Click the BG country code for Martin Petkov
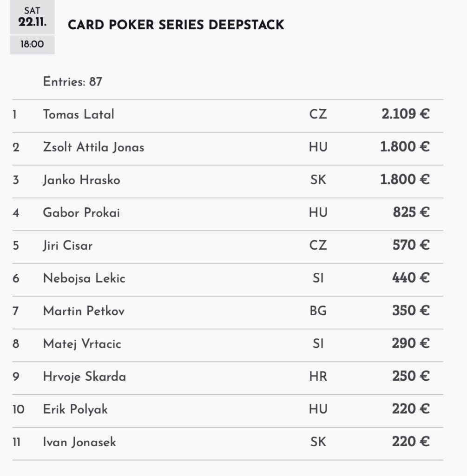 coord(318,311)
